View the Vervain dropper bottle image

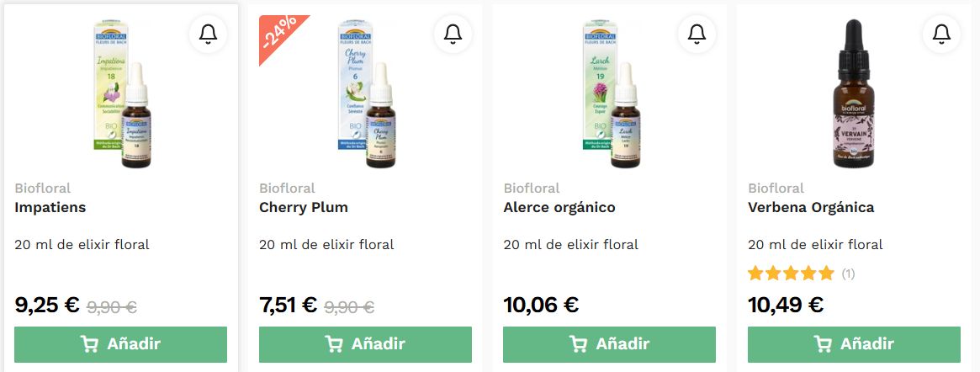pyautogui.click(x=854, y=93)
